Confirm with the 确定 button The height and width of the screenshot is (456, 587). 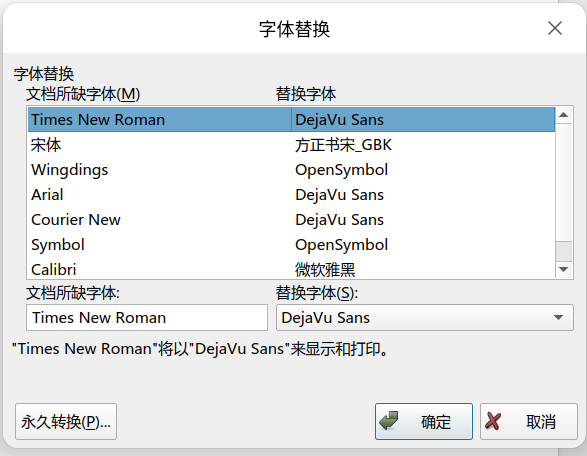[x=424, y=422]
